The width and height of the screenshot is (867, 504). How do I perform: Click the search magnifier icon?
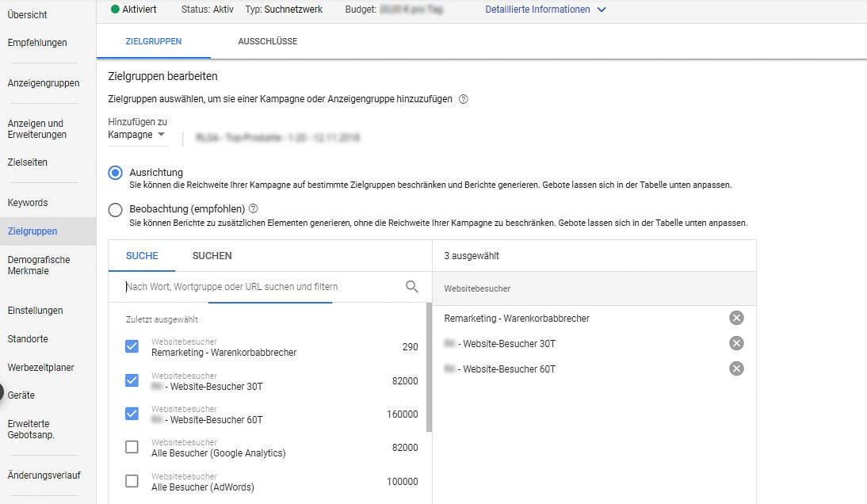click(x=411, y=287)
